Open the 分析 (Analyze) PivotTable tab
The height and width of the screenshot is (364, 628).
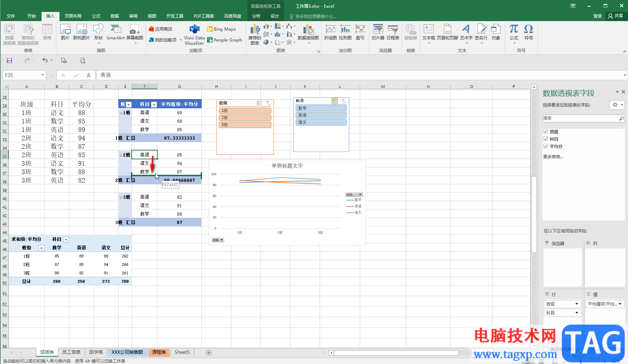point(256,16)
